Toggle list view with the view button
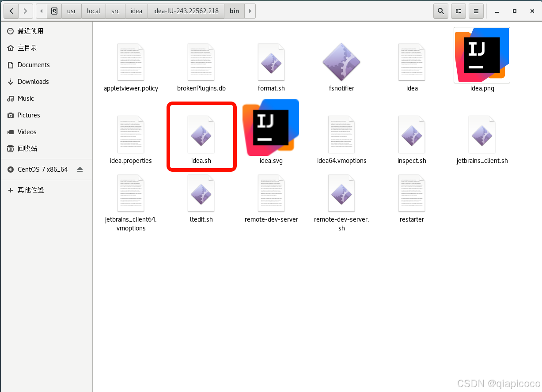This screenshot has width=542, height=392. coord(459,11)
